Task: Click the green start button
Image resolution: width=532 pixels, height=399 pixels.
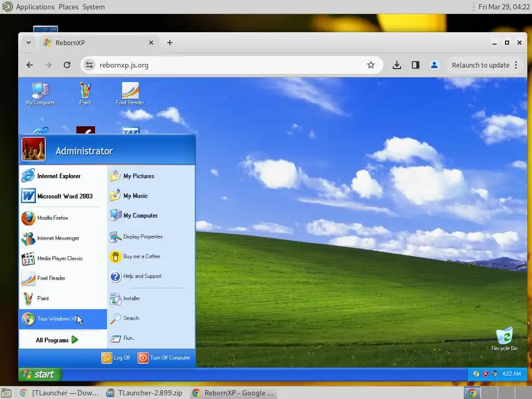Action: tap(40, 374)
